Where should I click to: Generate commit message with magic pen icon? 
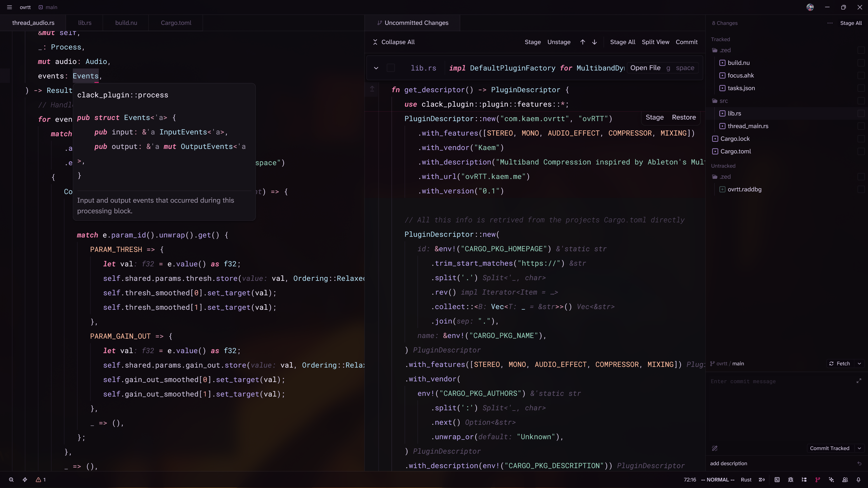tap(715, 448)
